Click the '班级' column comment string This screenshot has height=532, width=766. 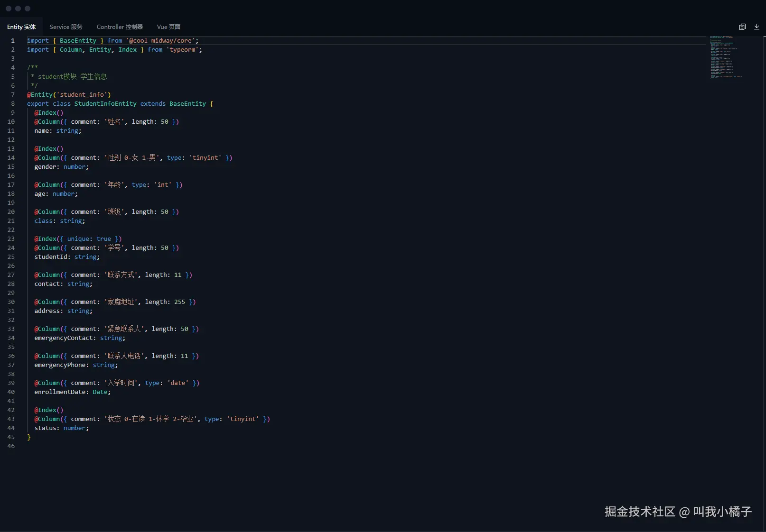[x=114, y=212]
